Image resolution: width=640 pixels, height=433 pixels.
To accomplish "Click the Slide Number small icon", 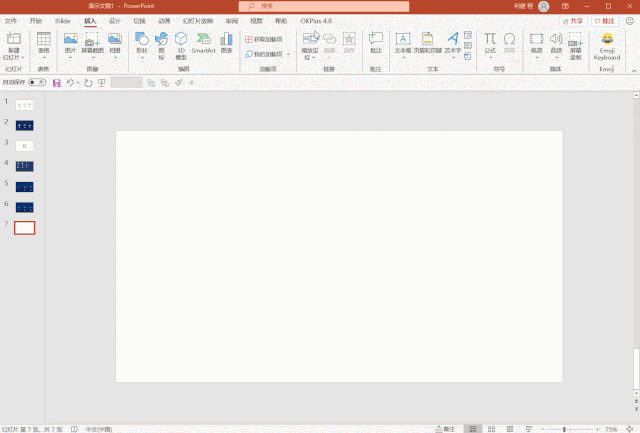I will click(468, 45).
